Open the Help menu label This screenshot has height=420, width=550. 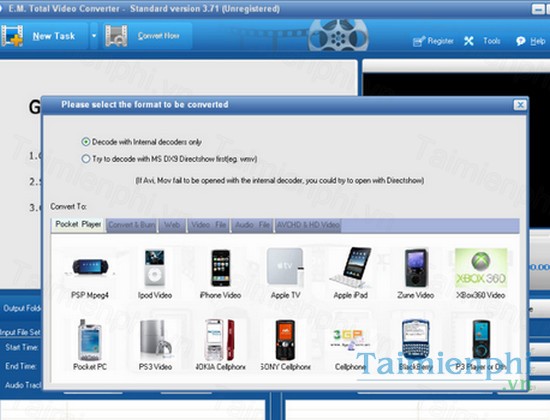pyautogui.click(x=538, y=41)
